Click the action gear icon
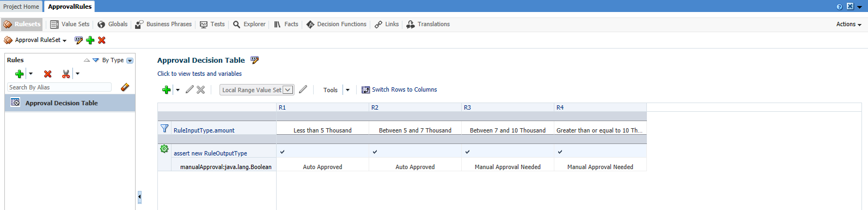 [164, 148]
